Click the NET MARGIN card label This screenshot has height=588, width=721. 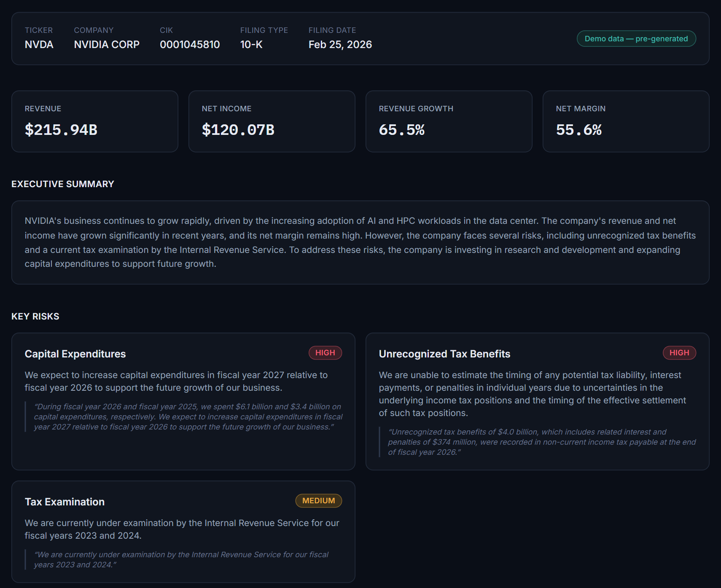pos(581,109)
